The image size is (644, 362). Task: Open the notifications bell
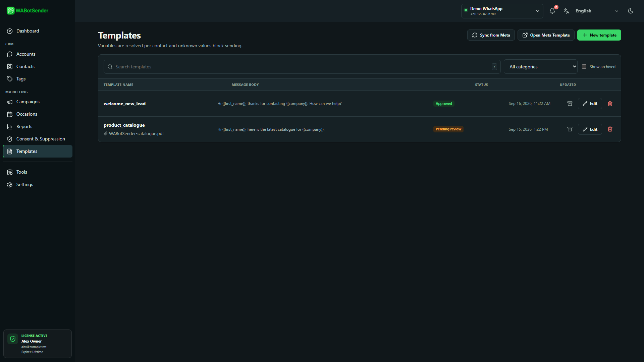point(552,11)
